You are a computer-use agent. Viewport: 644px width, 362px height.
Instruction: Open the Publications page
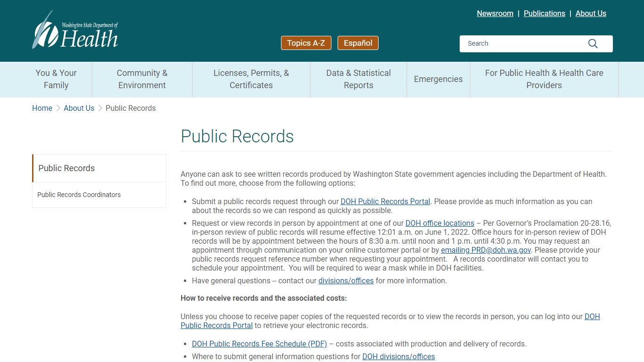point(544,13)
